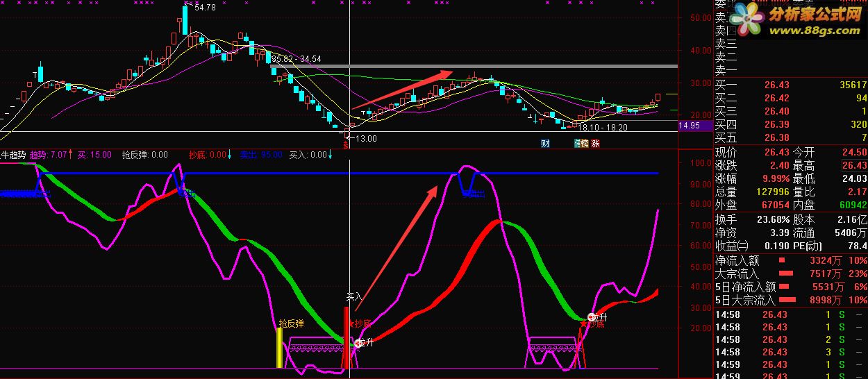Click the 买入: 0.00 indicator value
This screenshot has width=868, height=379.
point(308,155)
